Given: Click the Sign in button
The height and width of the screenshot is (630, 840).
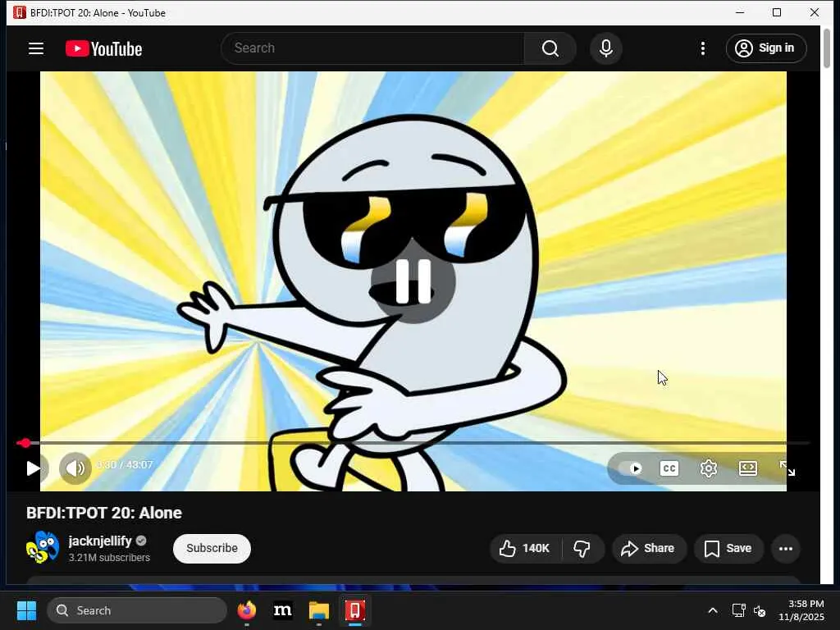Looking at the screenshot, I should pyautogui.click(x=766, y=48).
